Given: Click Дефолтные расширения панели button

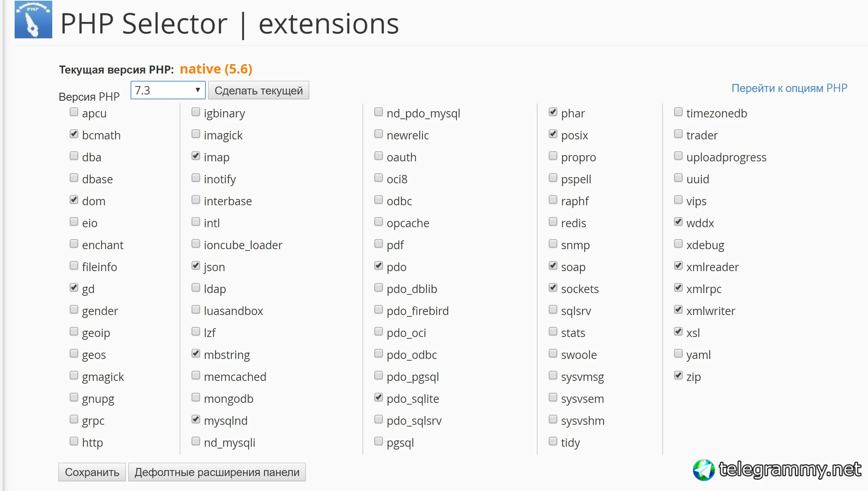Looking at the screenshot, I should pyautogui.click(x=217, y=472).
